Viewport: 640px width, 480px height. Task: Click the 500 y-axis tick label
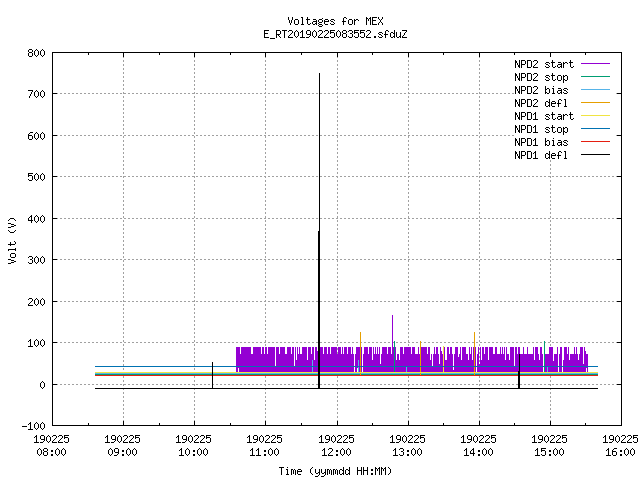[x=36, y=177]
